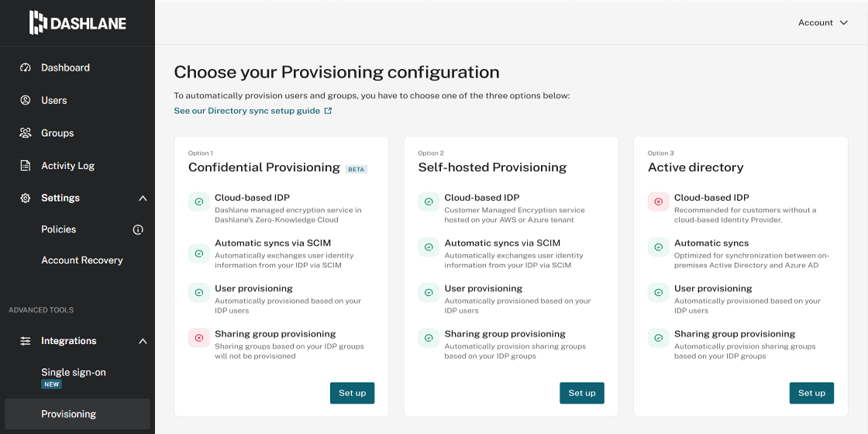Select the Provisioning sidebar item
The width and height of the screenshot is (868, 434).
[x=77, y=414]
